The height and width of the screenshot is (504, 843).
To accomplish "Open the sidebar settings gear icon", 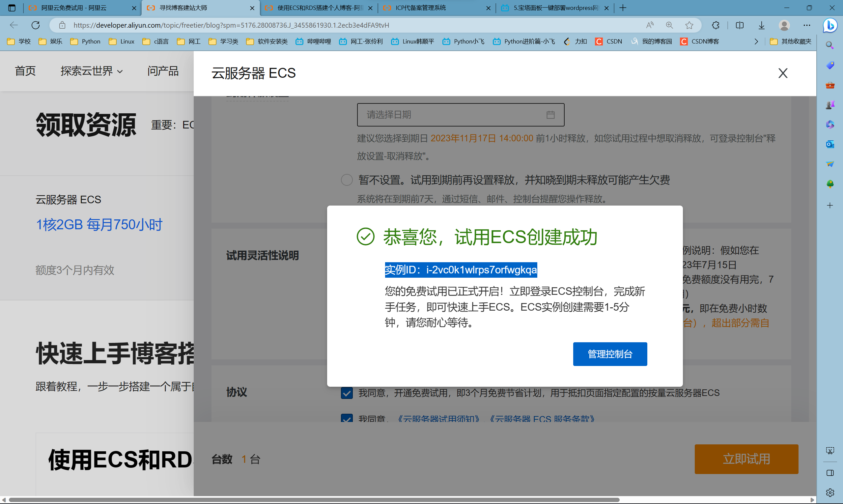I will point(830,492).
